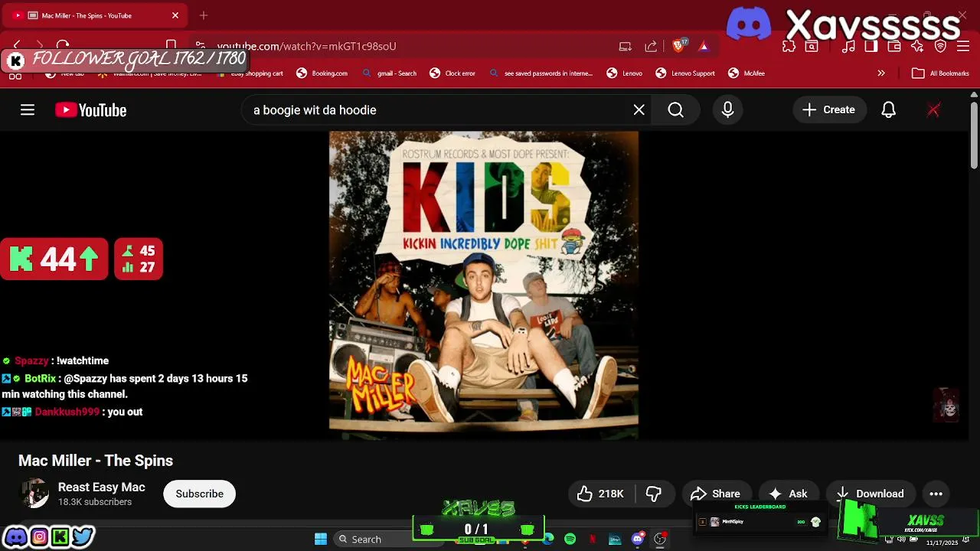The image size is (980, 551).
Task: Open Microsoft Edge from the taskbar
Action: [x=548, y=540]
